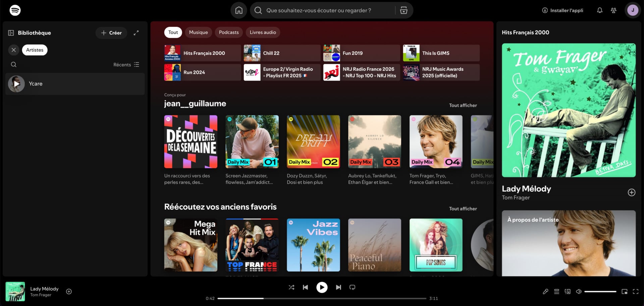This screenshot has height=306, width=644.
Task: Open Chill 22 shortcut tile
Action: point(282,53)
